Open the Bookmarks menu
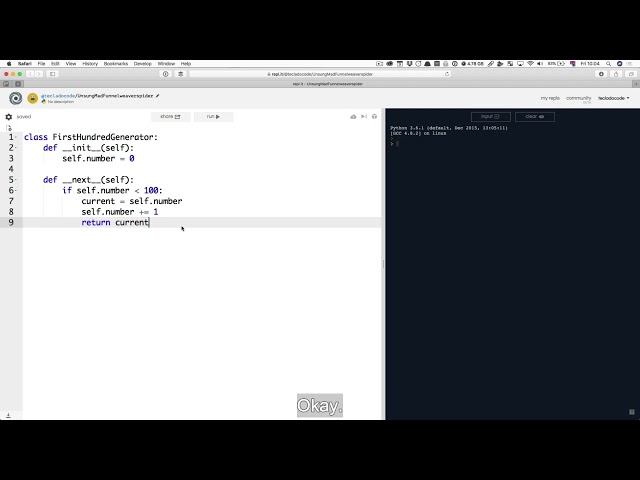 tap(116, 64)
